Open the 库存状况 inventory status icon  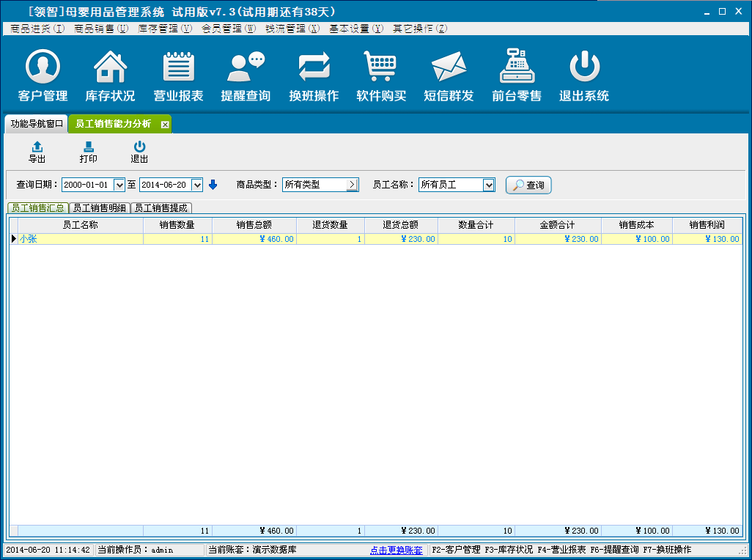click(110, 76)
